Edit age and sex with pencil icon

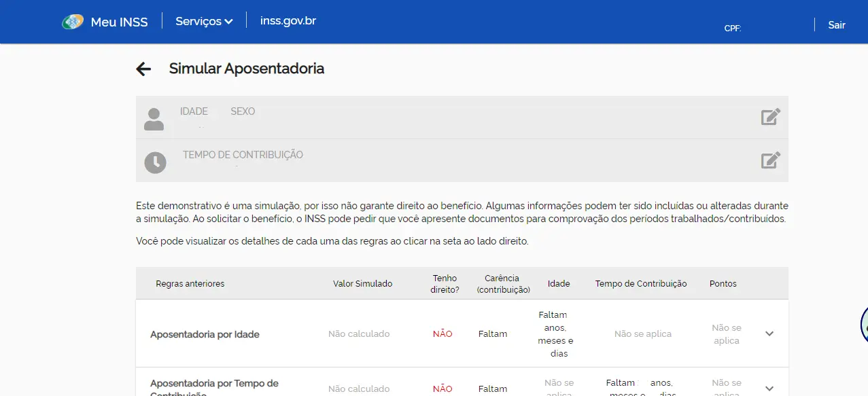click(x=770, y=117)
